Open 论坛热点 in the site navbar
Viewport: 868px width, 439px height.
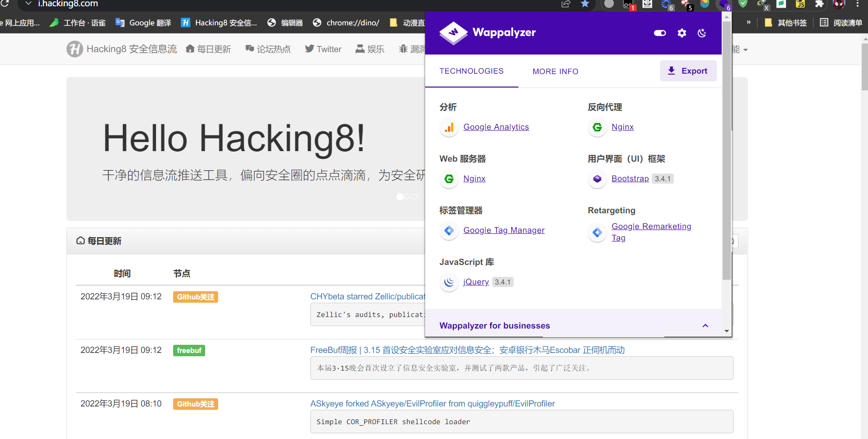click(x=268, y=49)
